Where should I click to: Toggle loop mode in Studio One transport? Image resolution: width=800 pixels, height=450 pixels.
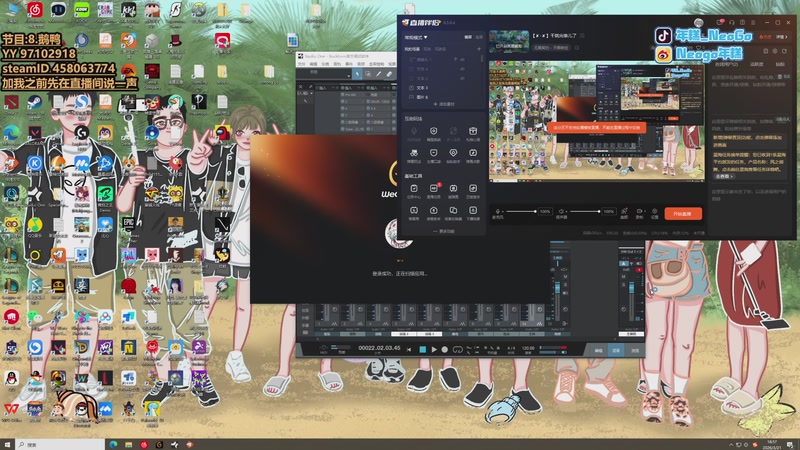click(x=458, y=349)
